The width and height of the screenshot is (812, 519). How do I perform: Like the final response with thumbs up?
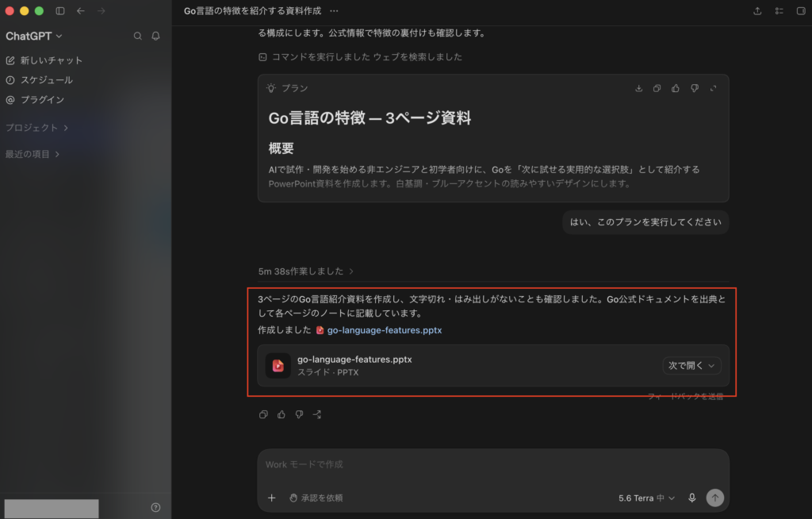(282, 414)
